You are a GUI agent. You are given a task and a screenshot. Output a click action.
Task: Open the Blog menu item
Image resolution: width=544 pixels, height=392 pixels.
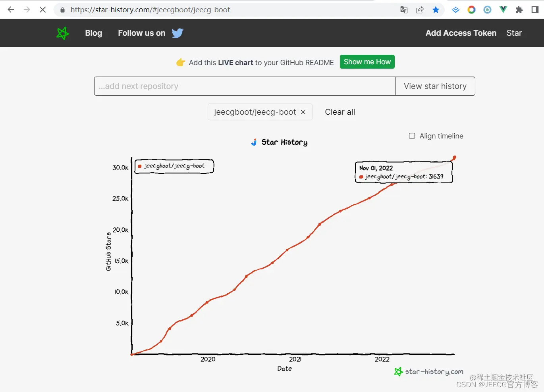(x=94, y=33)
